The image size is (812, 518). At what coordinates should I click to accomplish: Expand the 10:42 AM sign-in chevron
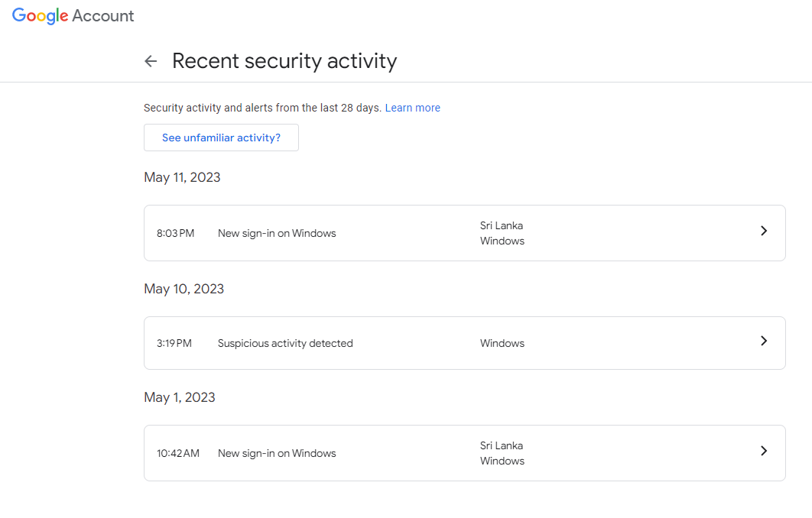click(x=764, y=451)
